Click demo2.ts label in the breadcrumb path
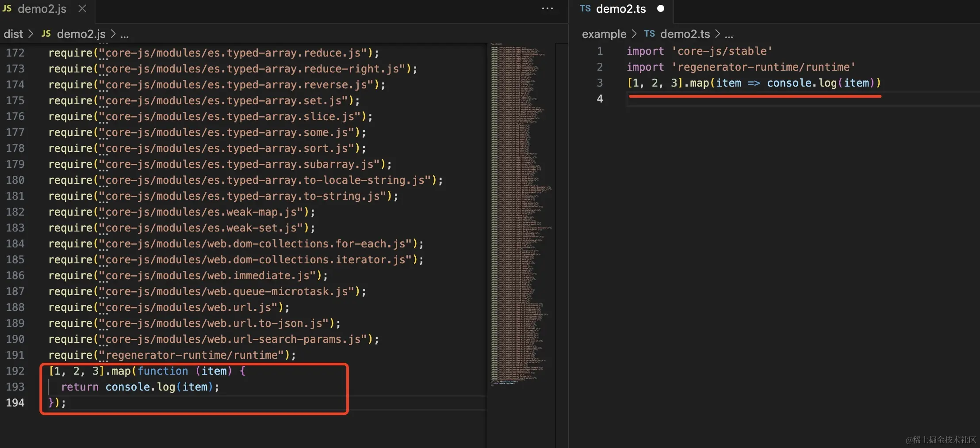This screenshot has width=980, height=448. pyautogui.click(x=685, y=34)
